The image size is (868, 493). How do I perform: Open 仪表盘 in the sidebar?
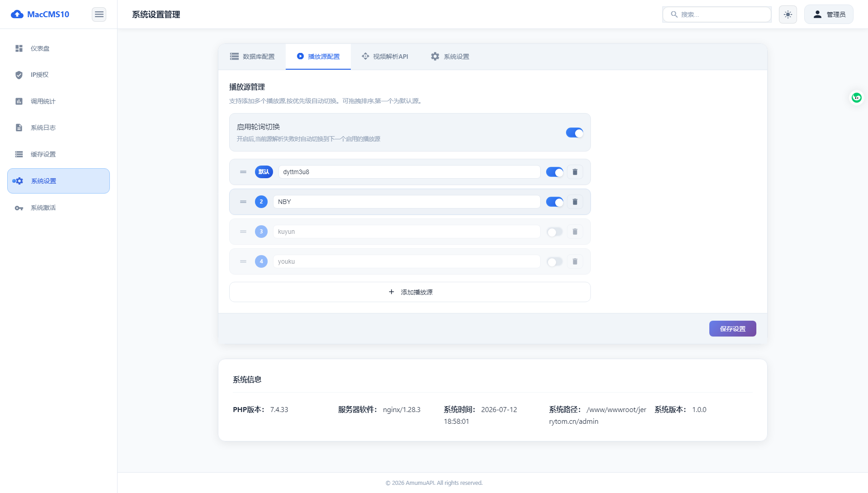58,48
